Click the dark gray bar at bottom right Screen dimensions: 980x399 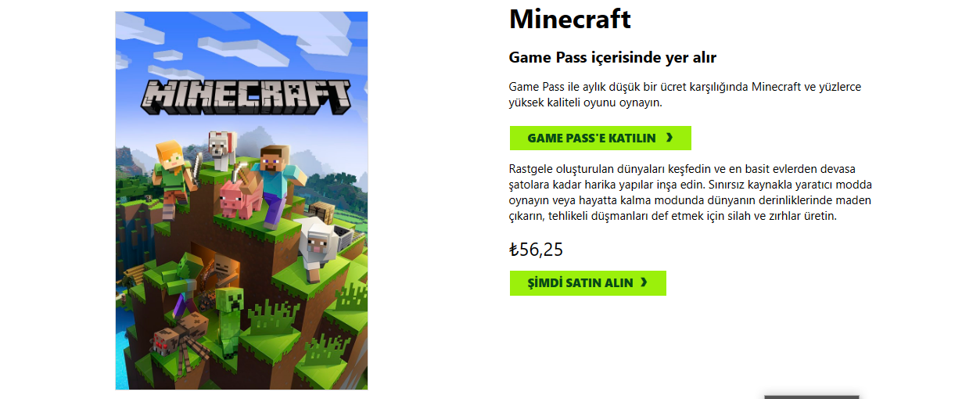coord(812,397)
